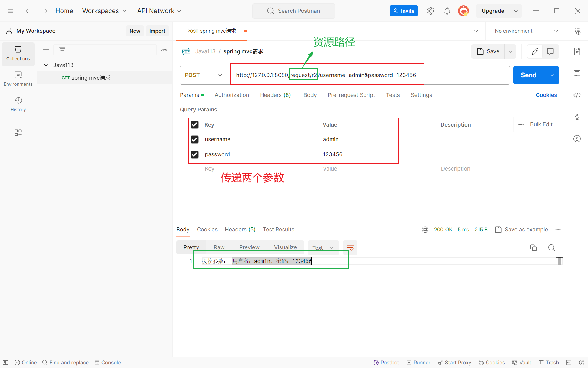Uncheck the password parameter checkbox
The height and width of the screenshot is (368, 588).
click(194, 154)
